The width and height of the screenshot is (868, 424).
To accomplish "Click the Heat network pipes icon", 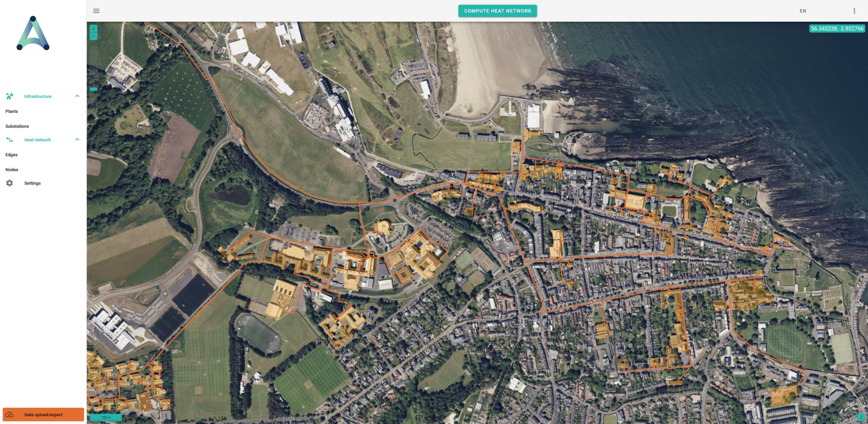I will (x=9, y=140).
